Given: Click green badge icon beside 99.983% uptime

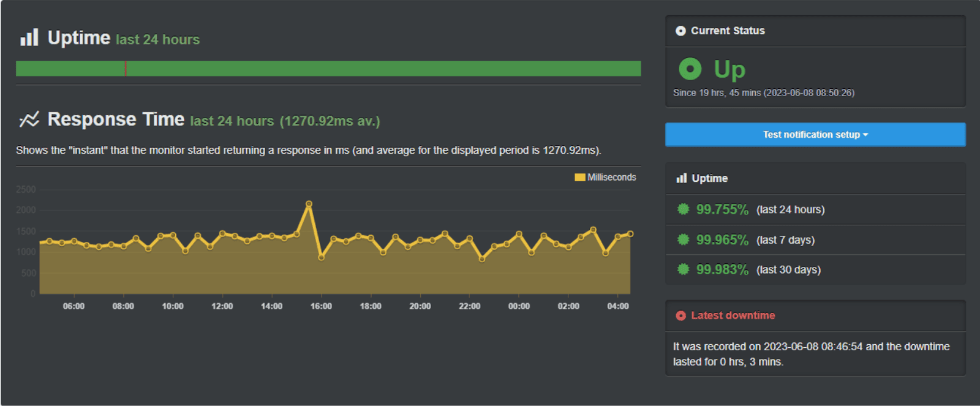Looking at the screenshot, I should tap(683, 269).
